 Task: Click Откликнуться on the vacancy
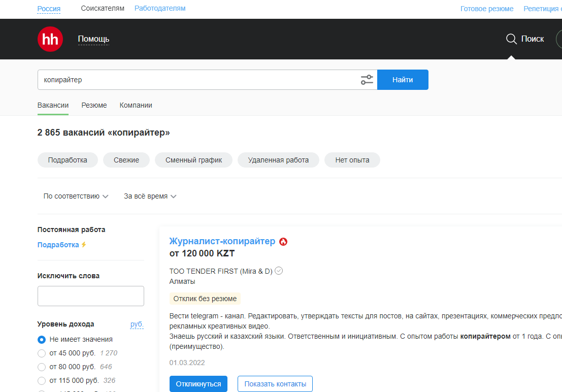click(199, 384)
